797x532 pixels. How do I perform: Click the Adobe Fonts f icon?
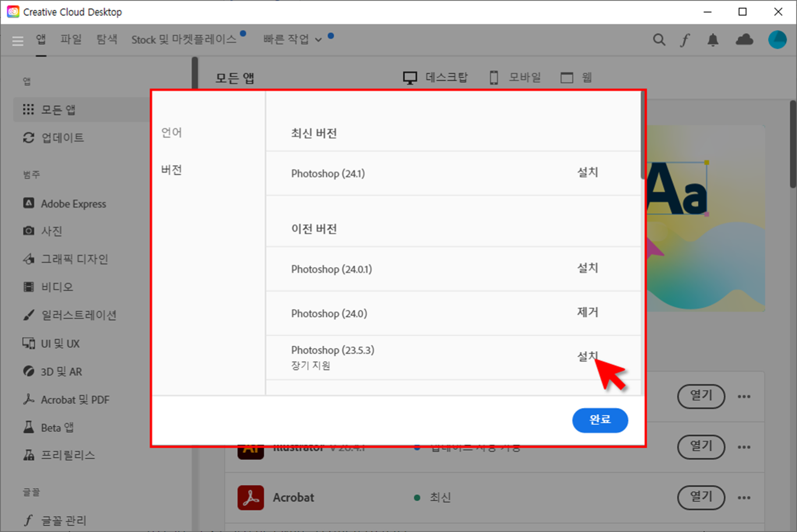[685, 40]
